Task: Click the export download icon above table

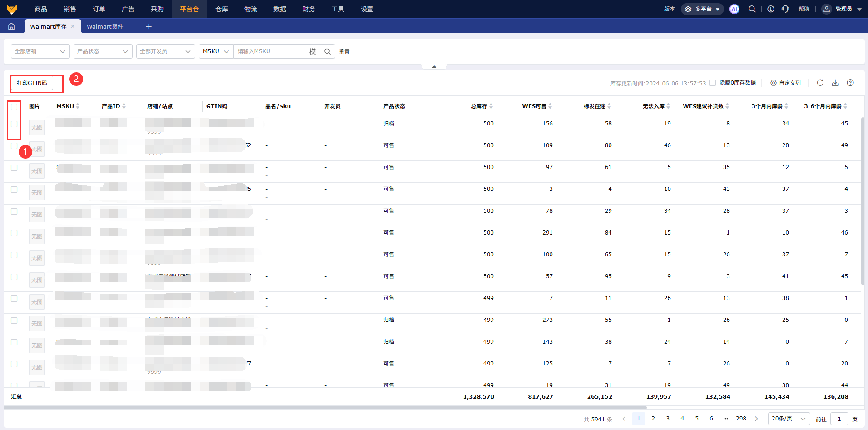Action: tap(835, 83)
